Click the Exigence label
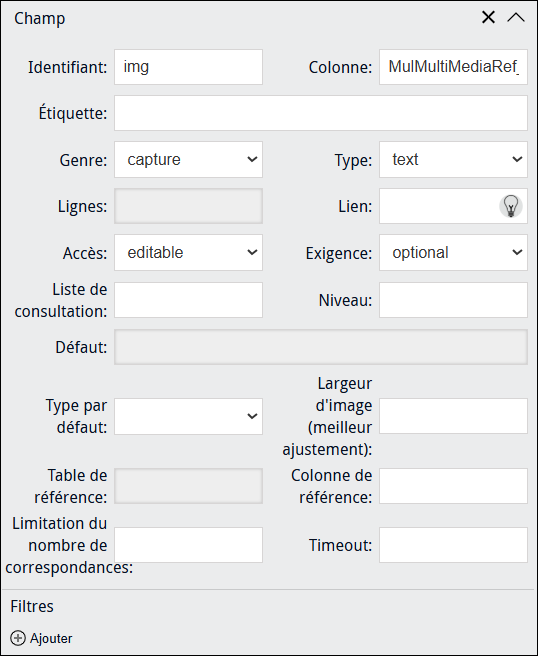This screenshot has height=656, width=538. point(338,254)
